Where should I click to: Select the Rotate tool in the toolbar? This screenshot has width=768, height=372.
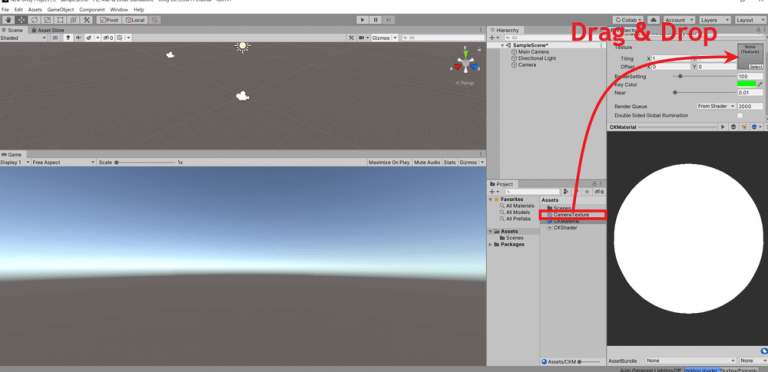click(34, 20)
